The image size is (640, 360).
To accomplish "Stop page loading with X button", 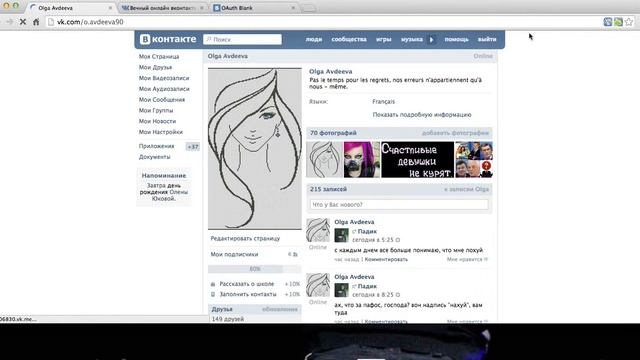I will [23, 22].
